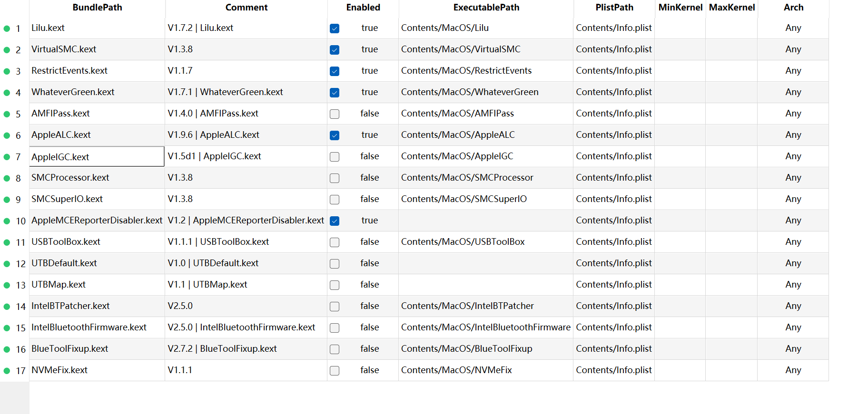Enable IntelBTPatcher.kext checkbox

[335, 307]
